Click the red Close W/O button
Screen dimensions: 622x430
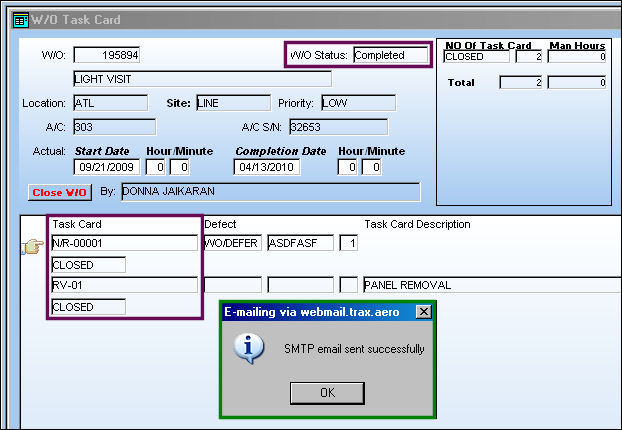[x=60, y=192]
